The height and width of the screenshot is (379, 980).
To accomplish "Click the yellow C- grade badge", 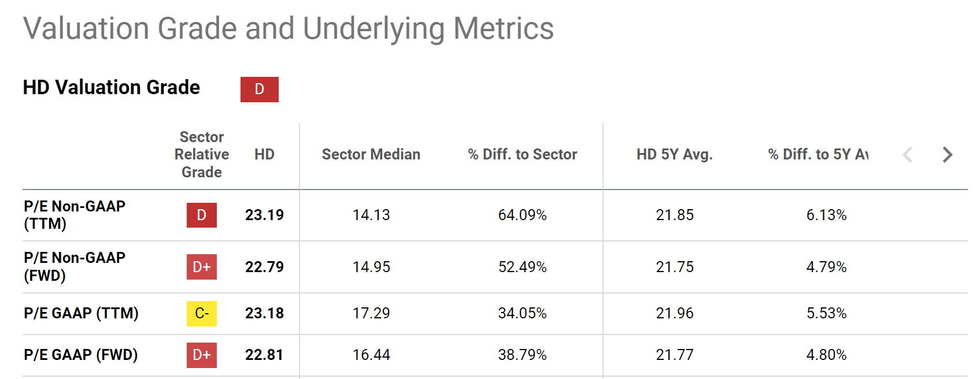I will pyautogui.click(x=201, y=313).
